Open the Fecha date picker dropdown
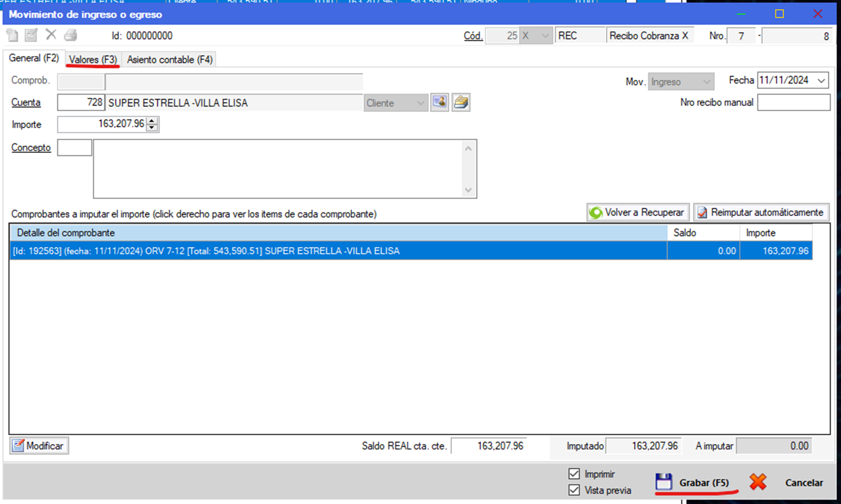This screenshot has width=841, height=504. [821, 81]
